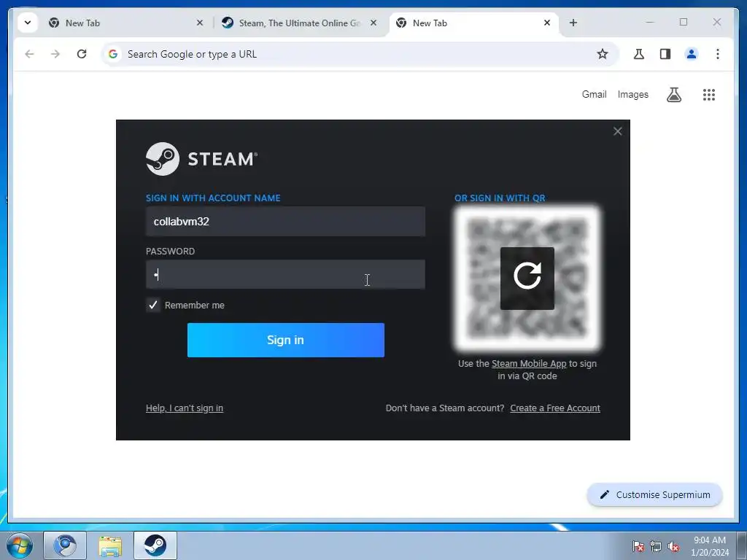Close the first New Tab
Screen dimensions: 747x560
click(x=200, y=23)
